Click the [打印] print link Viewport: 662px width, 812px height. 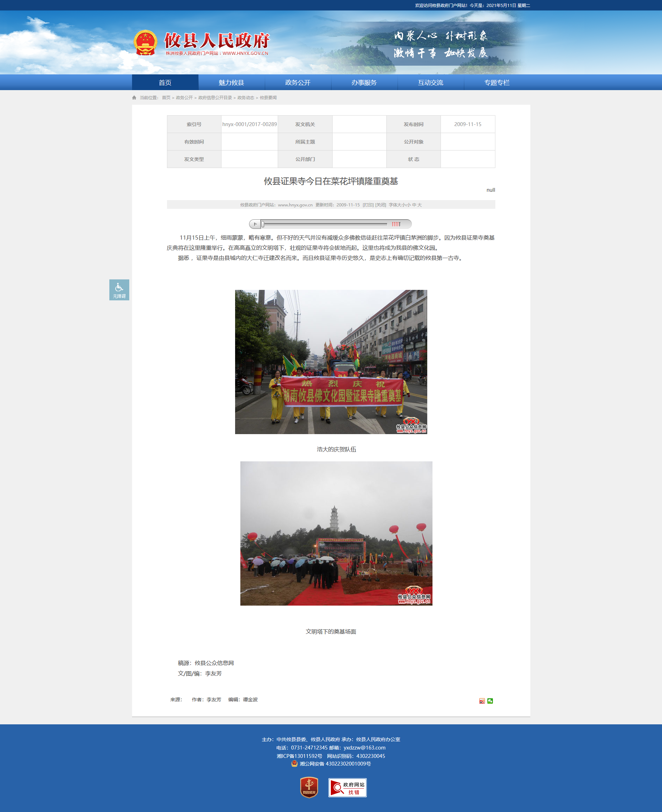(x=368, y=205)
